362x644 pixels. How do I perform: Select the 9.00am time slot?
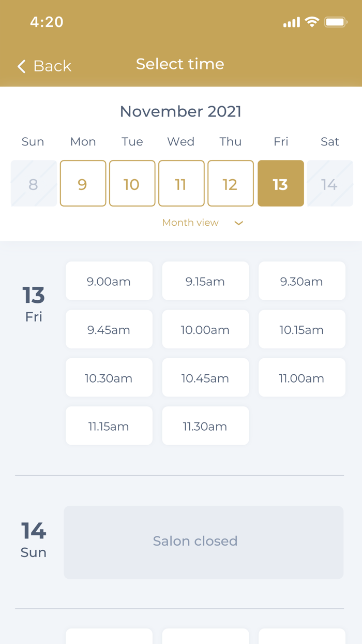[x=109, y=281]
